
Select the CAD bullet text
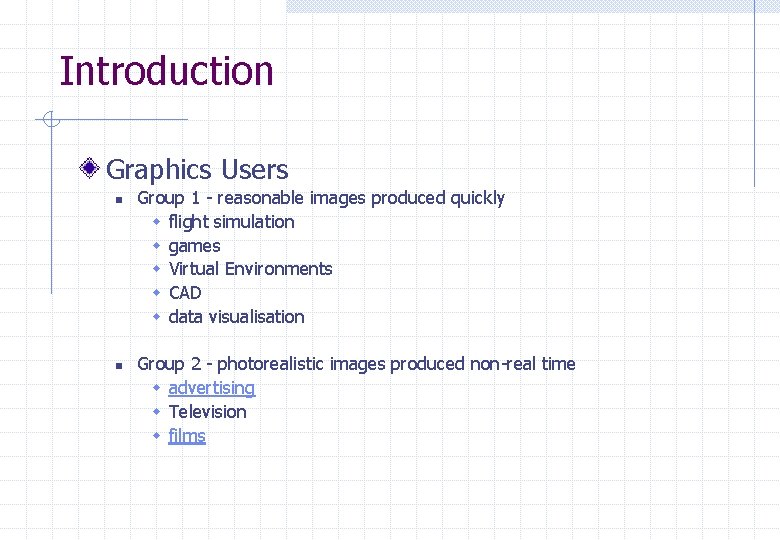[x=185, y=293]
